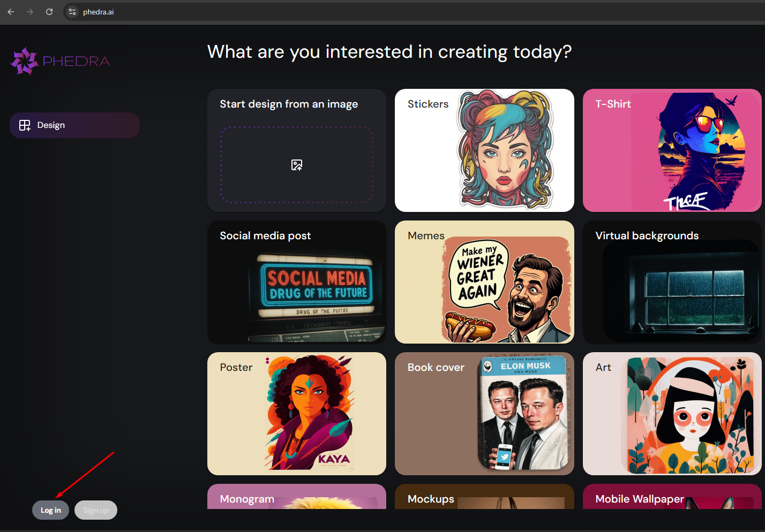Open site information icon in address bar

coord(72,12)
